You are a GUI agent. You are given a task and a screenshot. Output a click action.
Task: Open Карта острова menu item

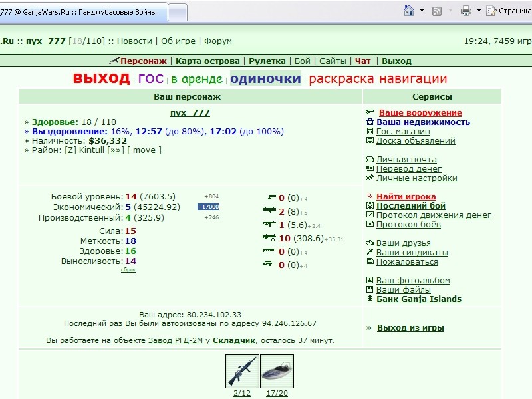[207, 61]
